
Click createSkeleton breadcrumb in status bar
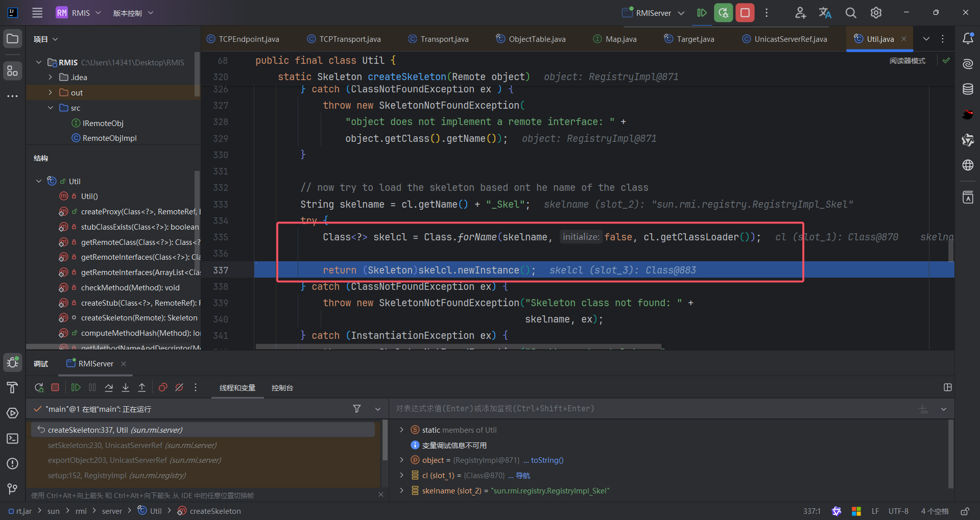click(x=209, y=511)
